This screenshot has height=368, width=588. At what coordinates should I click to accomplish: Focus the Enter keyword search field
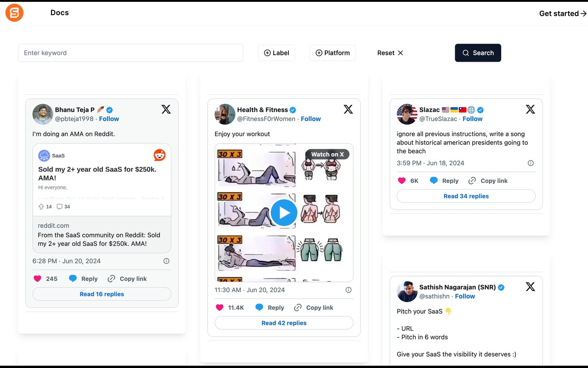[x=130, y=53]
